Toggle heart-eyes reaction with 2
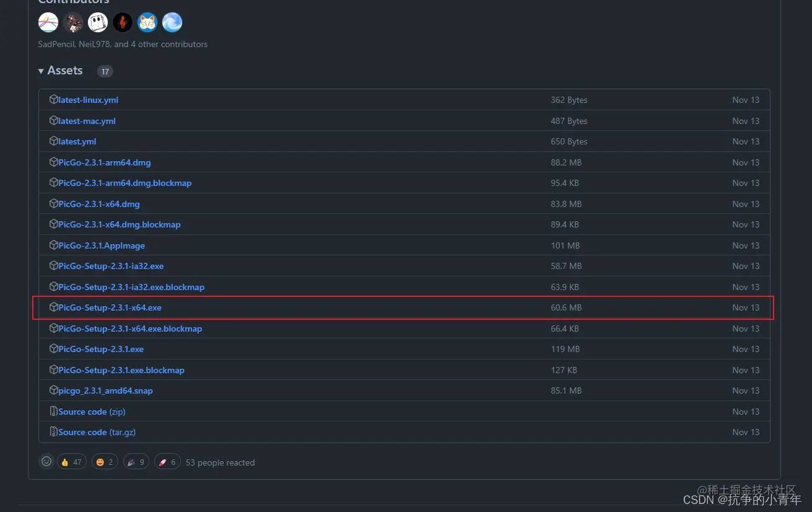This screenshot has width=812, height=512. (x=105, y=462)
